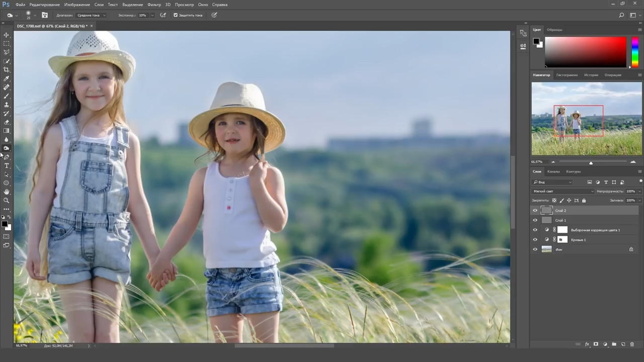Select the Pen tool
644x362 pixels.
click(x=7, y=157)
